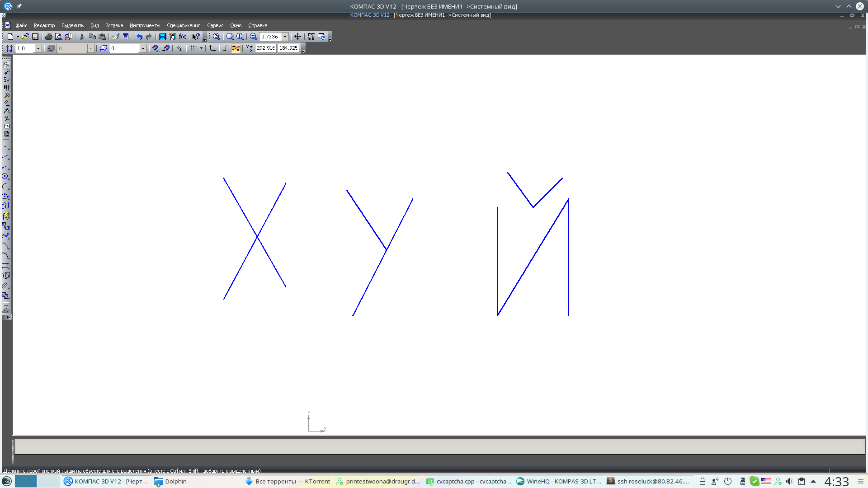The height and width of the screenshot is (488, 868).
Task: Select the Rectangle drawing tool
Action: (x=5, y=266)
